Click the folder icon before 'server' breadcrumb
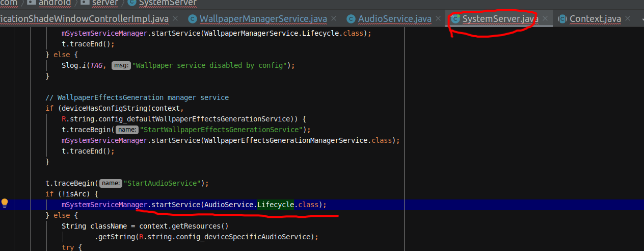644x251 pixels. click(84, 3)
